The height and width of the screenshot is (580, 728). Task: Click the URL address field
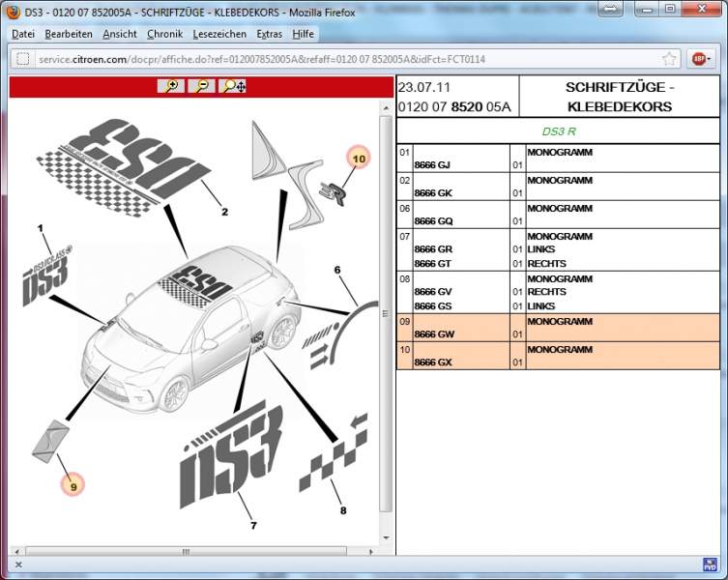pos(346,59)
